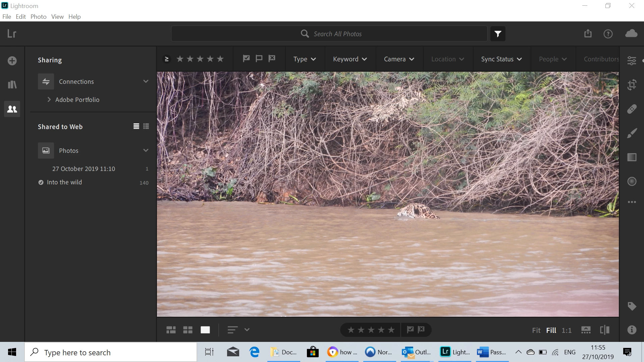
Task: Open the Sync Status dropdown
Action: tap(501, 59)
